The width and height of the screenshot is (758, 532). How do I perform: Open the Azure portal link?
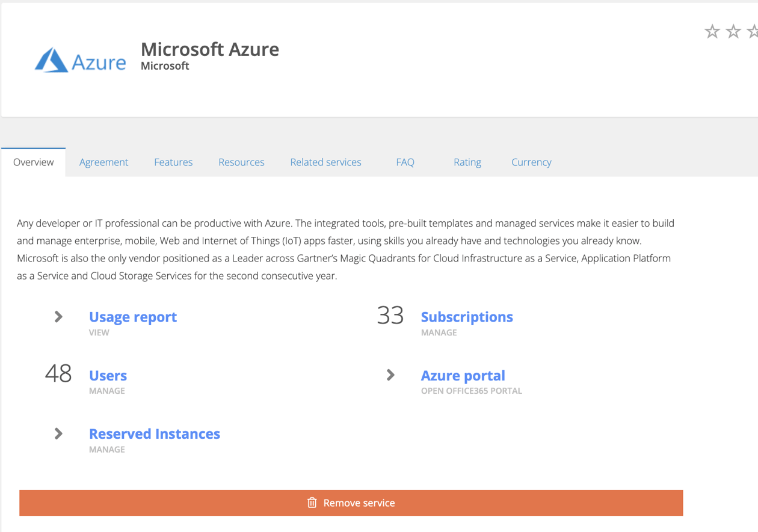(463, 375)
